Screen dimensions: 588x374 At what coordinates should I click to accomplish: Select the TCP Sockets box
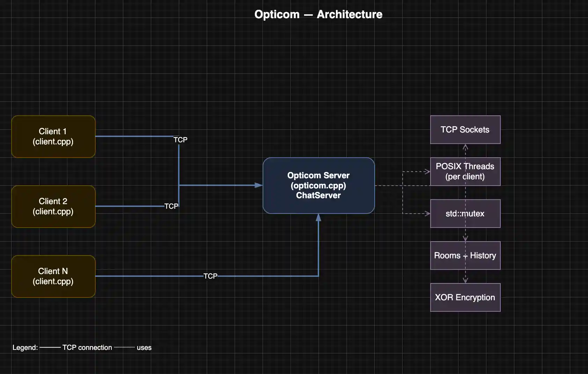(465, 130)
